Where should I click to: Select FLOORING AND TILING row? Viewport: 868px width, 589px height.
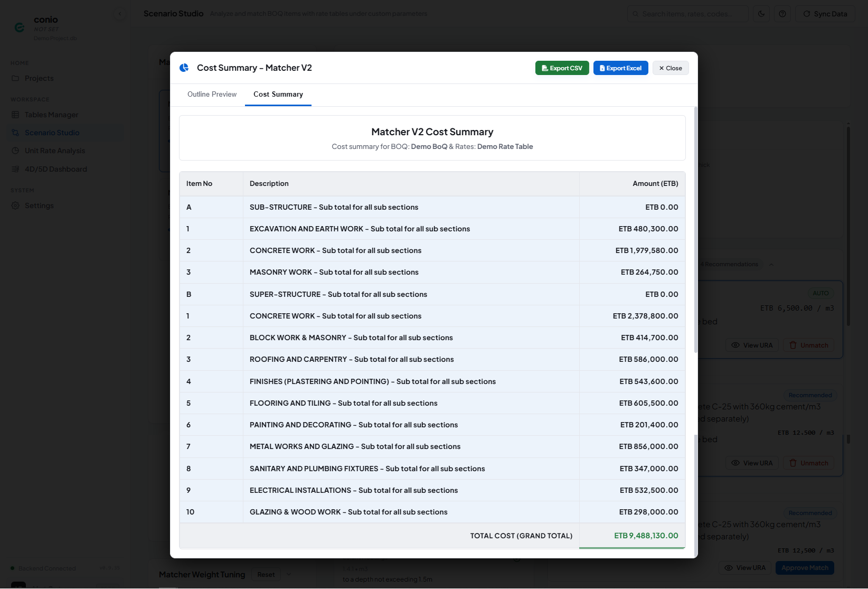click(x=432, y=403)
